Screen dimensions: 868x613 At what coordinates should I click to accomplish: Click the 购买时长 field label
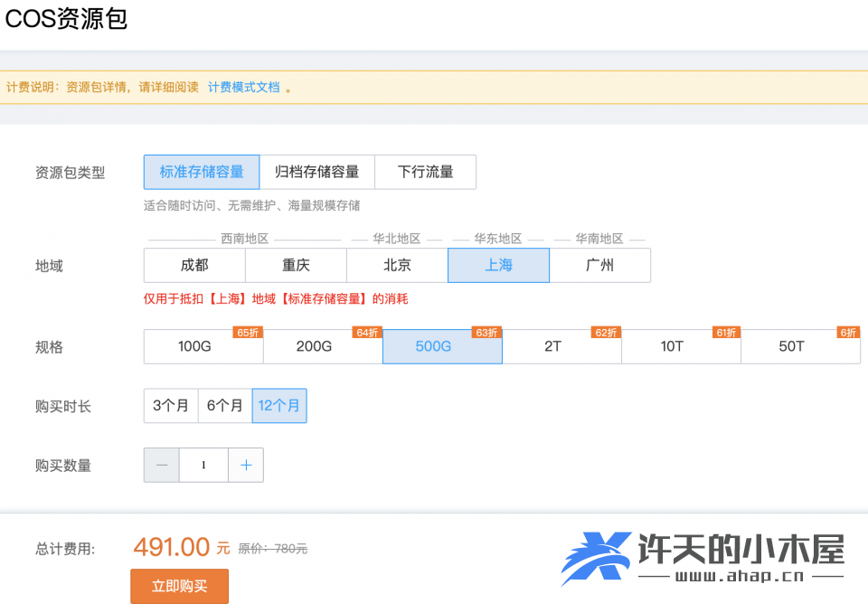pos(63,407)
